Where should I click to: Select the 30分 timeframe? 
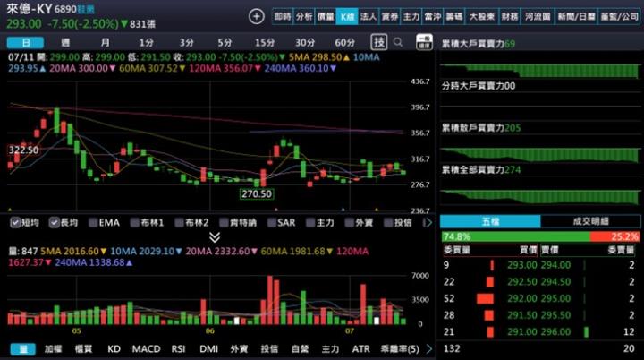(x=305, y=42)
